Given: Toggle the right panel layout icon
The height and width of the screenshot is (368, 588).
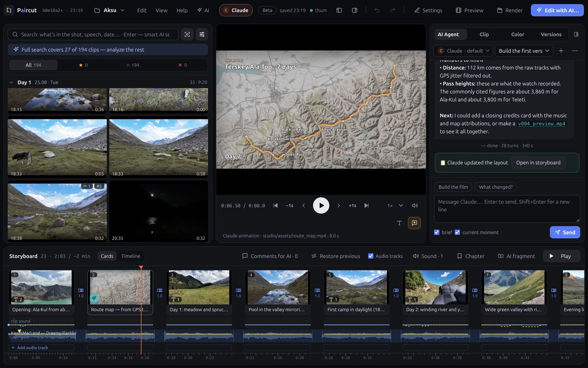Looking at the screenshot, I should pyautogui.click(x=355, y=10).
